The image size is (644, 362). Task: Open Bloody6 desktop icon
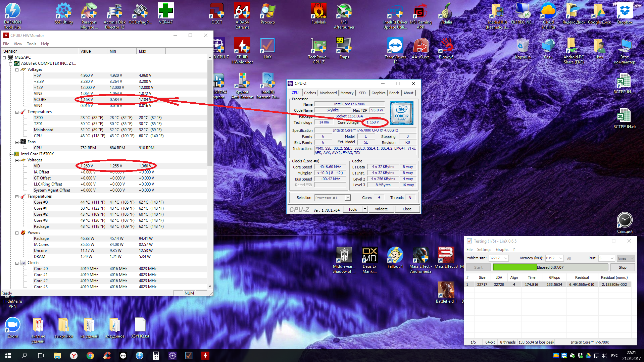click(x=446, y=48)
